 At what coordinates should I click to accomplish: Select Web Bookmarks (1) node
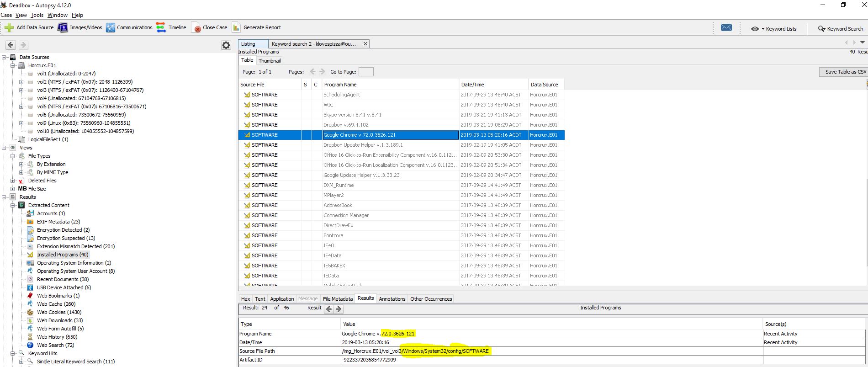[58, 296]
